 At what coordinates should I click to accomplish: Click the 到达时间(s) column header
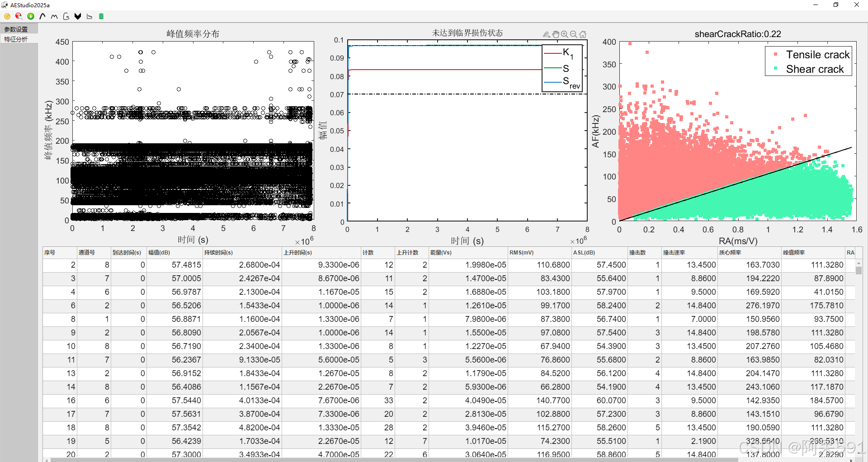click(x=129, y=253)
